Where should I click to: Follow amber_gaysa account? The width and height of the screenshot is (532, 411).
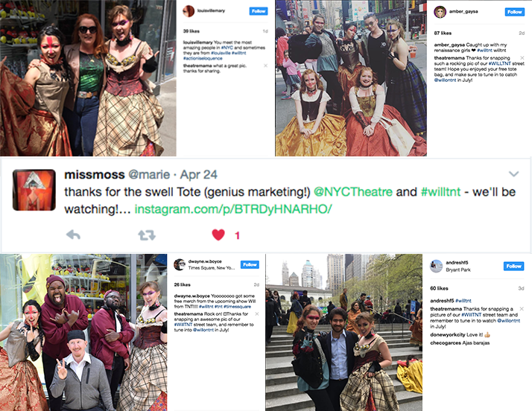[514, 12]
